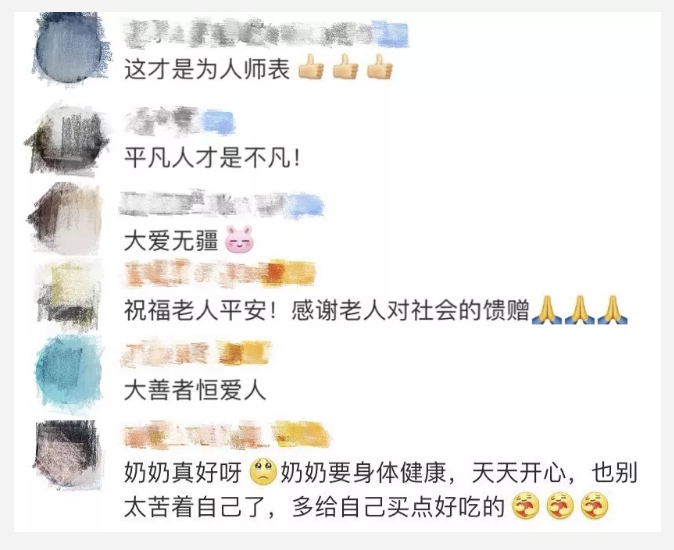Click avatar beside 平凡人才是不凡 comment
This screenshot has height=550, width=674.
pyautogui.click(x=68, y=140)
